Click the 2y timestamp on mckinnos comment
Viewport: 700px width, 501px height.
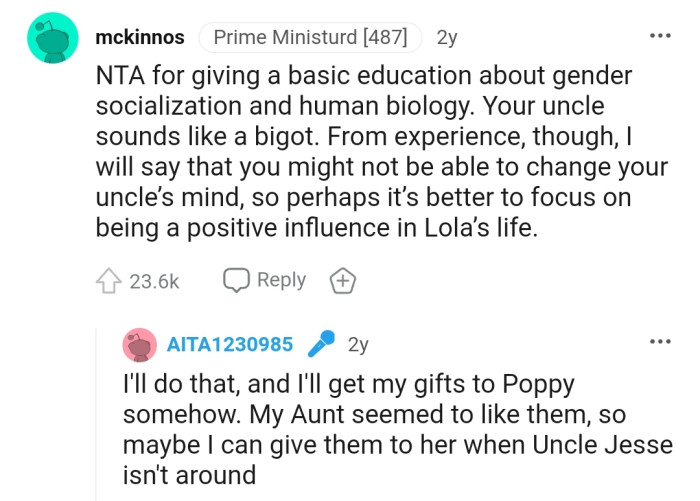coord(446,38)
